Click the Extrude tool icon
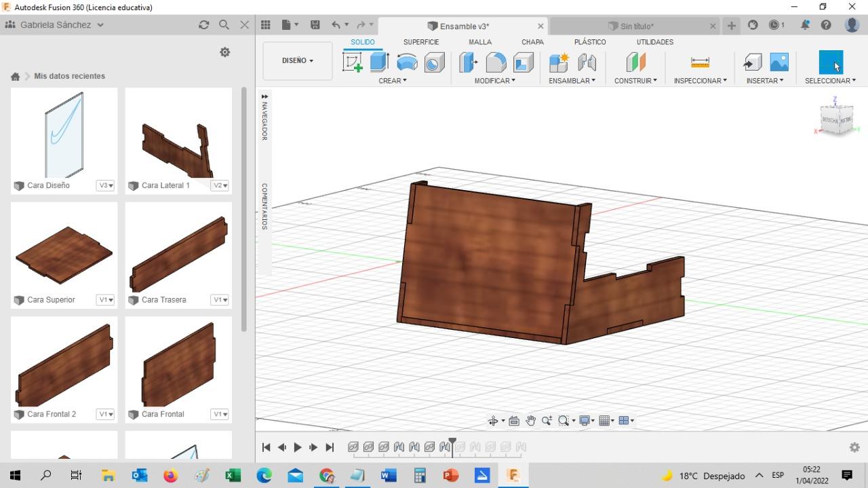 (x=378, y=62)
